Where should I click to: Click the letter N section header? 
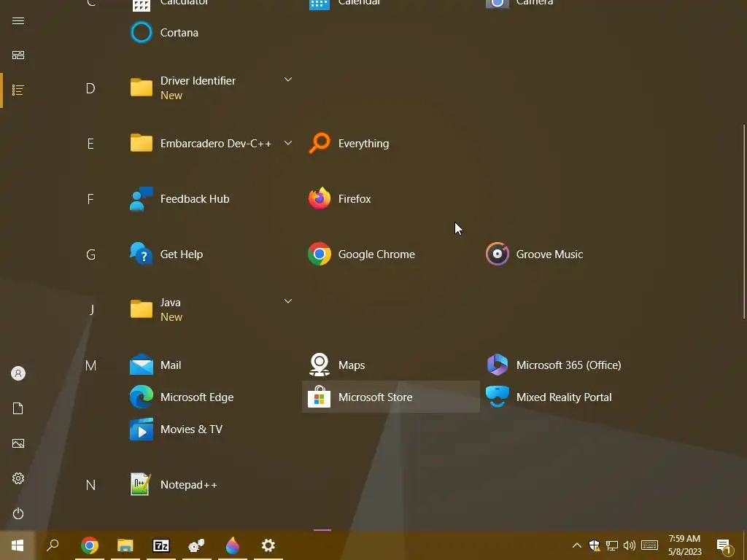pyautogui.click(x=90, y=485)
